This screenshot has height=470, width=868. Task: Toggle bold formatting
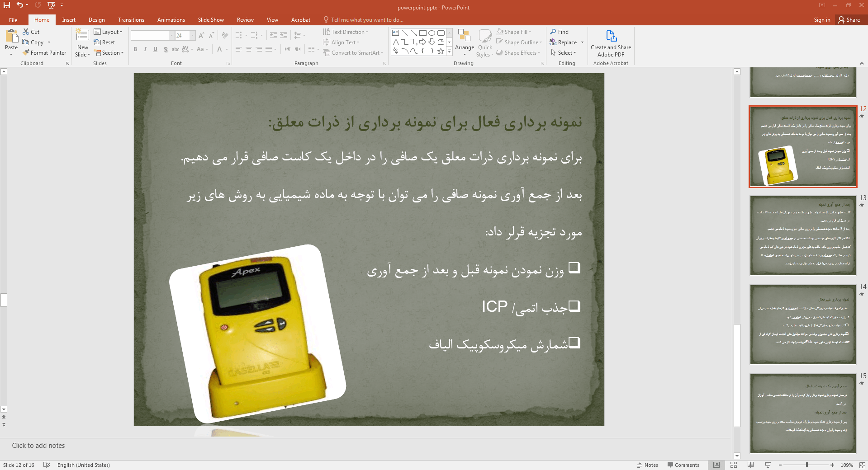[x=135, y=49]
